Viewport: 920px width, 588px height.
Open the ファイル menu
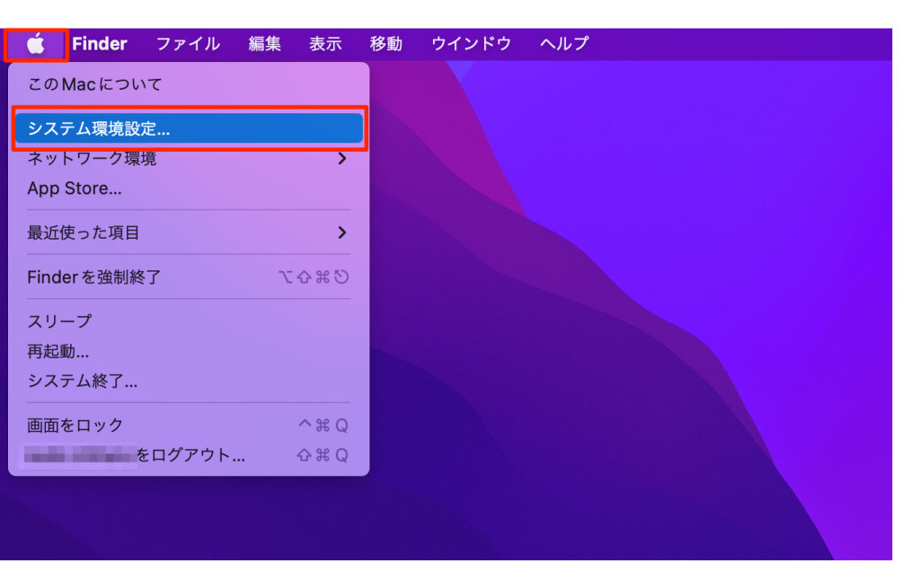188,44
